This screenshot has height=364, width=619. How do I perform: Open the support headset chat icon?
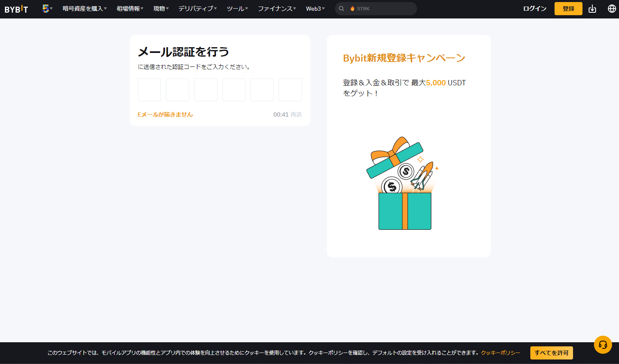tap(603, 345)
